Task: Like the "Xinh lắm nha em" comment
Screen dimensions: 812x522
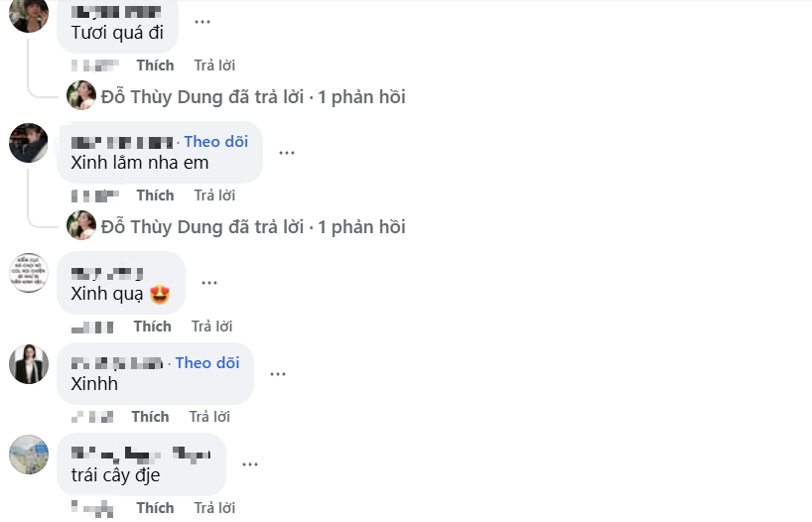Action: pos(155,196)
